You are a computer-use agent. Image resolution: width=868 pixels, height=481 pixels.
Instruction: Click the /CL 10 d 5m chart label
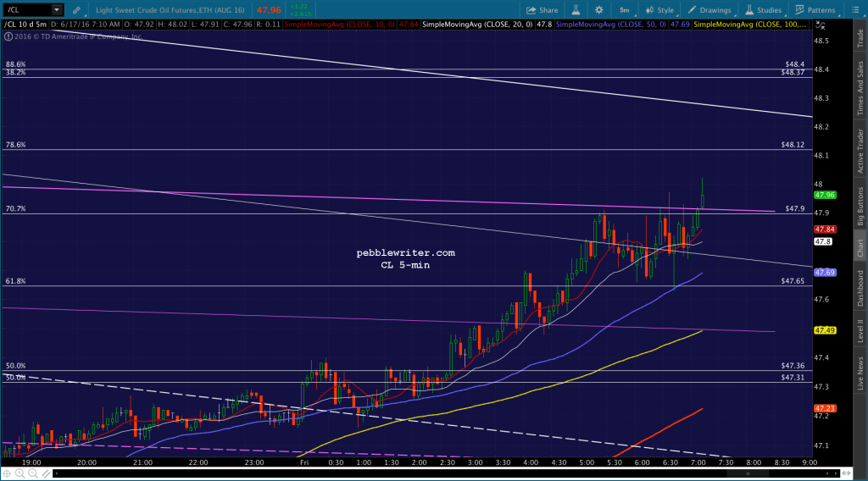click(25, 25)
